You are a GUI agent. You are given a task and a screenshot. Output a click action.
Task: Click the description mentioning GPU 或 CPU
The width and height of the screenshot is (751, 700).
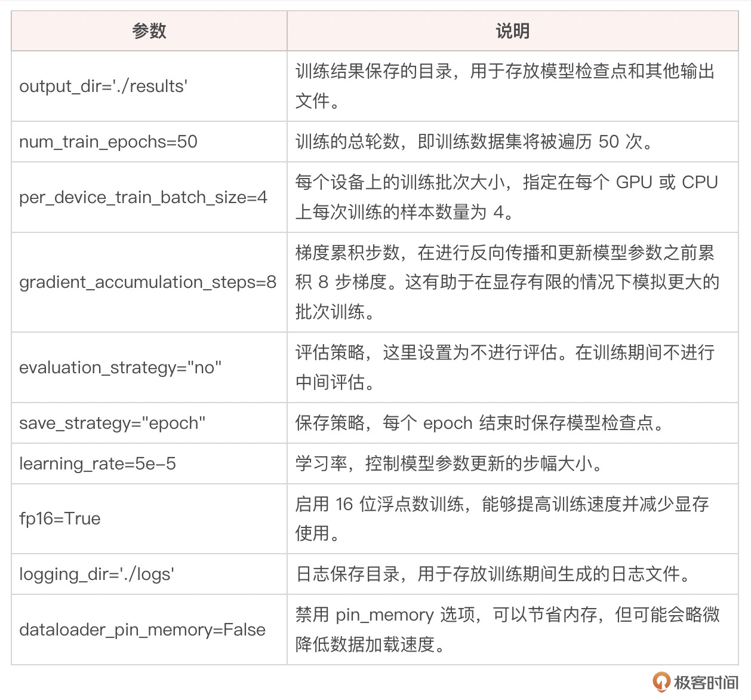pyautogui.click(x=506, y=198)
